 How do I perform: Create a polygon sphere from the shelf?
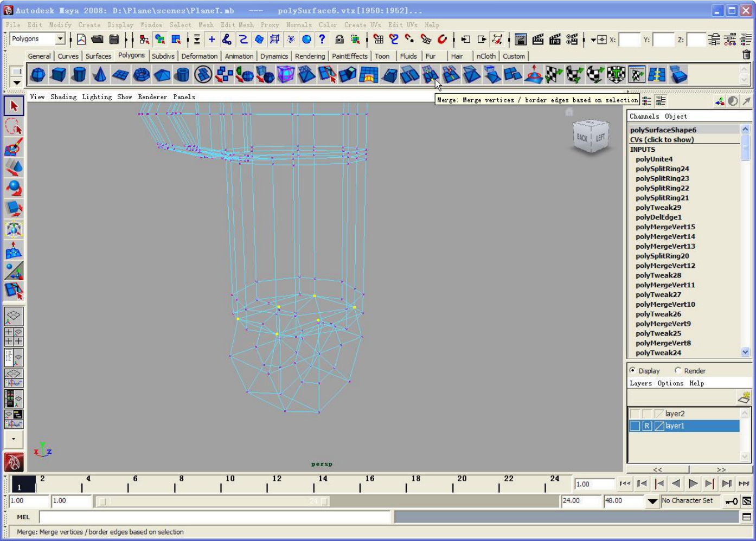[x=38, y=75]
